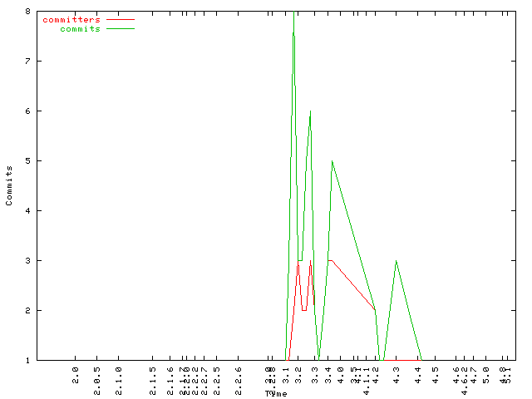Screen dimensions: 532x399
Task: Click the x-axis label 4.5
Action: (x=435, y=374)
